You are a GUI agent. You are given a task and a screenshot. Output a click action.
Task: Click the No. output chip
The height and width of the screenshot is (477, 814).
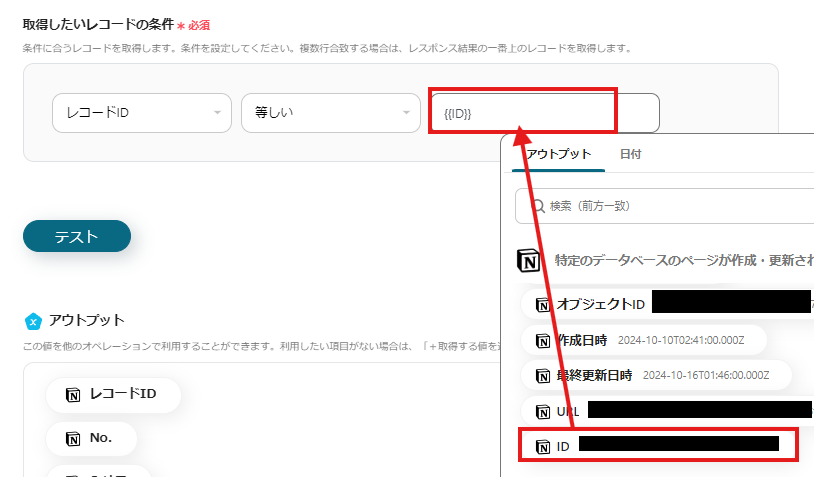tap(91, 439)
